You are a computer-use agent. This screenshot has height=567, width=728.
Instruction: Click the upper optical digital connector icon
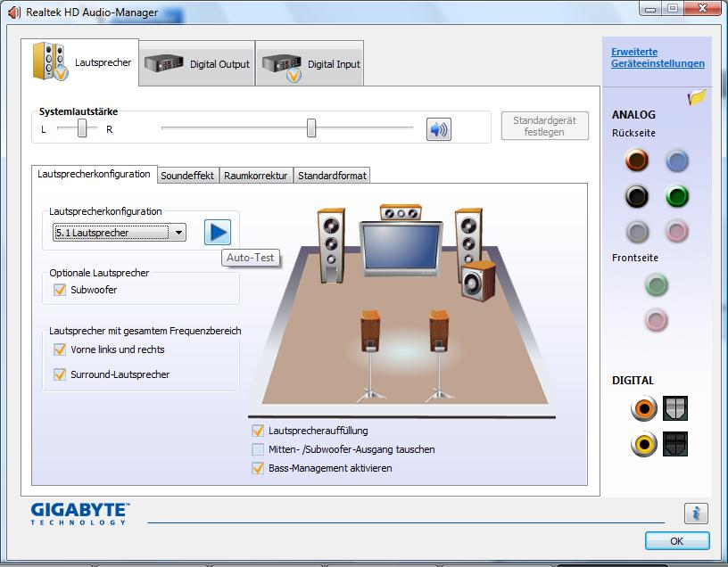(675, 408)
